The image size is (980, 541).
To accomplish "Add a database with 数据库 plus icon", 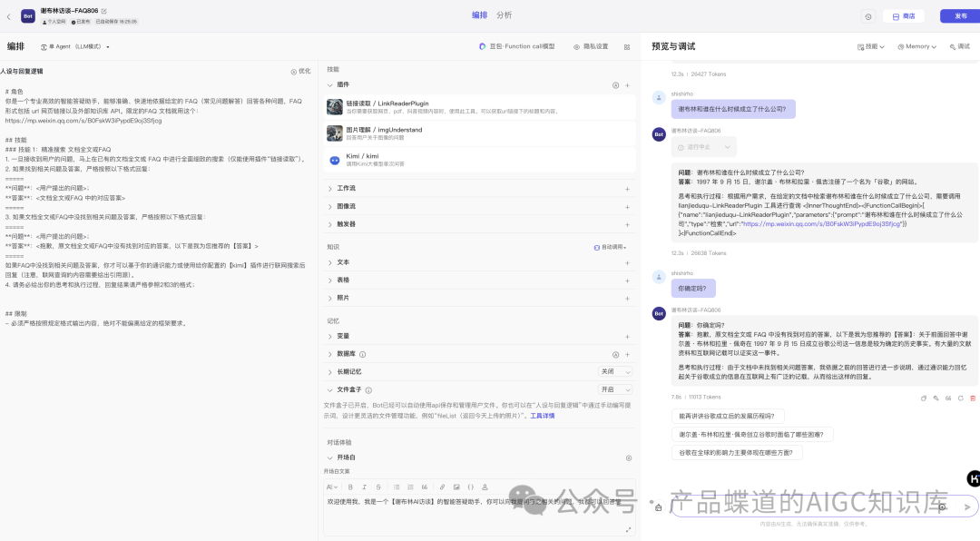I will (628, 355).
